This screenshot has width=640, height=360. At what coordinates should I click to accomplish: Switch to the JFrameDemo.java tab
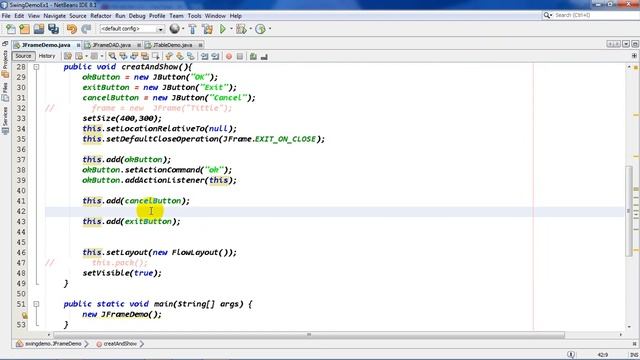(46, 45)
